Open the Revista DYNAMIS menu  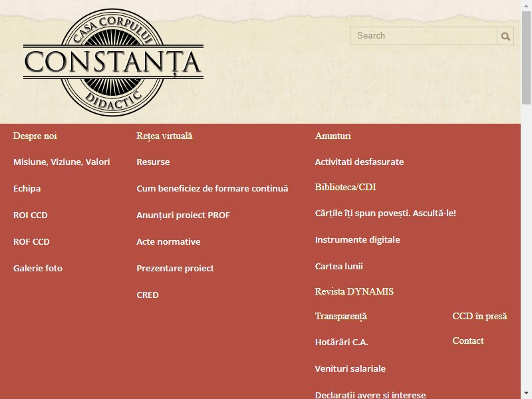[354, 291]
